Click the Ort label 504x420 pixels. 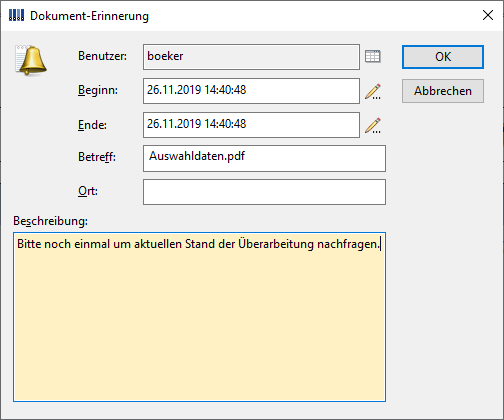88,191
